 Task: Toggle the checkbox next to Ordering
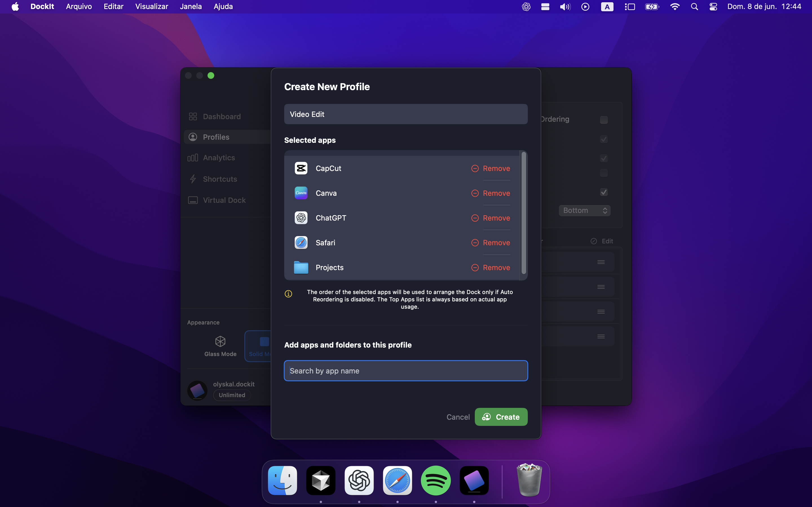pos(604,120)
